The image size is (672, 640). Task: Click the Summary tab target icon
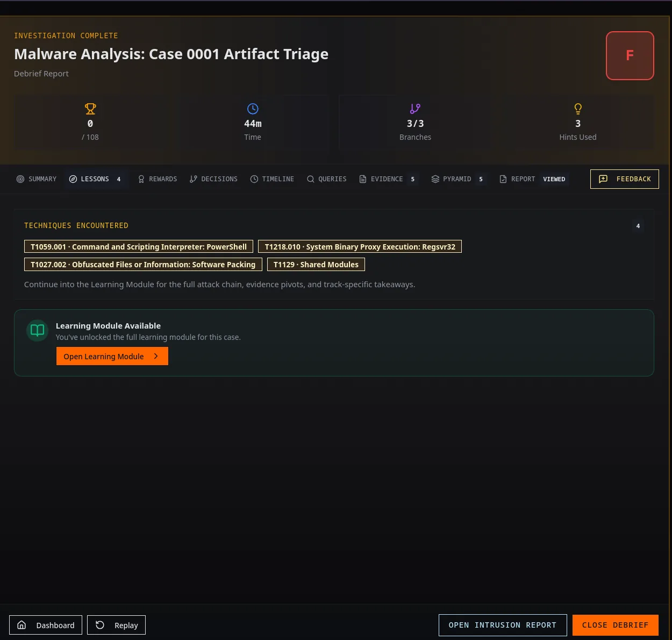[20, 179]
